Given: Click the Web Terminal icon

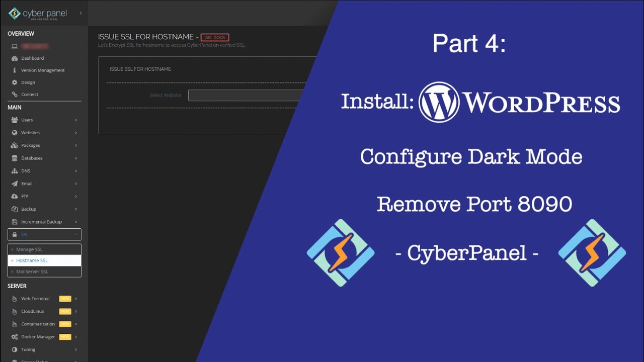Looking at the screenshot, I should [x=15, y=299].
